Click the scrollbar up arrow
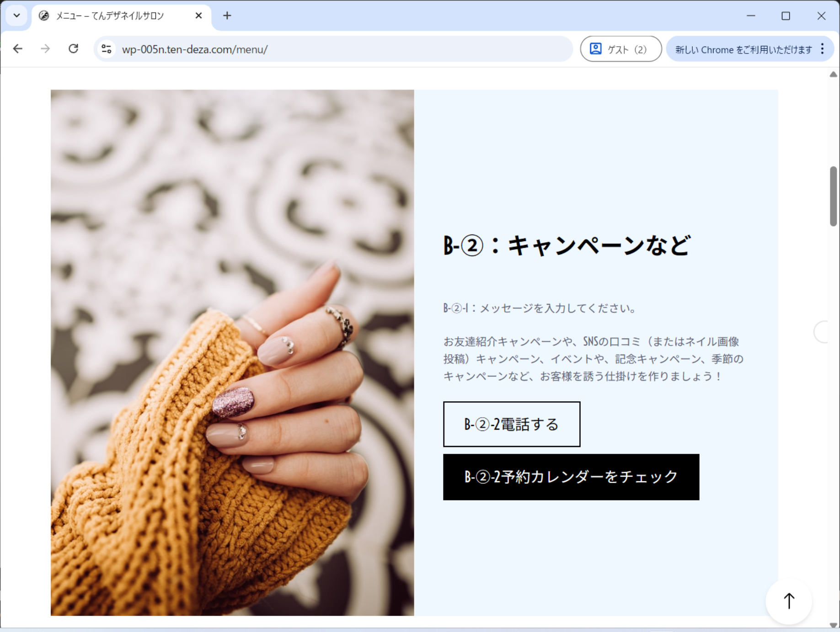The image size is (840, 632). [833, 74]
